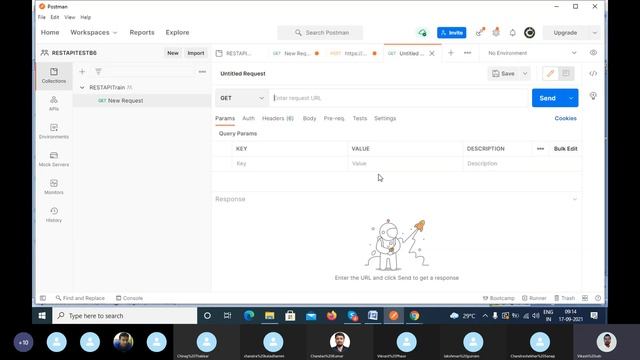Open the Help menu
The width and height of the screenshot is (640, 360).
pos(85,17)
